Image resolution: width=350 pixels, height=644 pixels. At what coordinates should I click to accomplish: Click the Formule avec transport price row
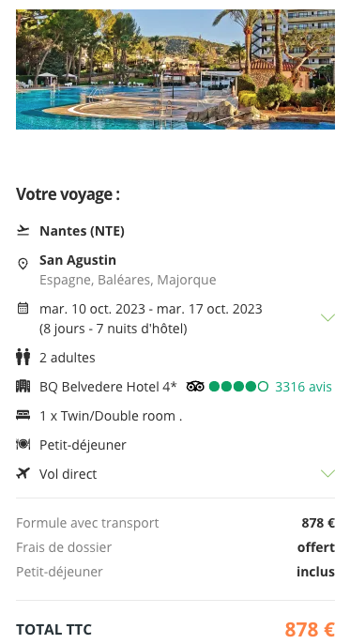click(175, 523)
